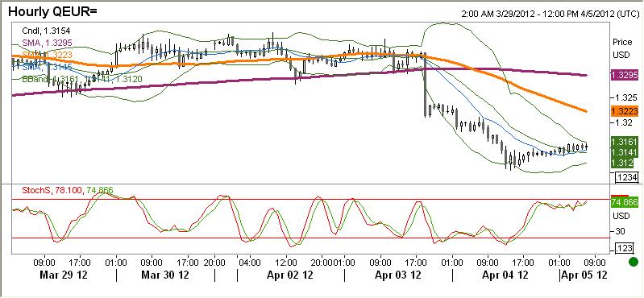Click the orange 1.3223 price tag
Screen dimensions: 644x298
click(625, 111)
